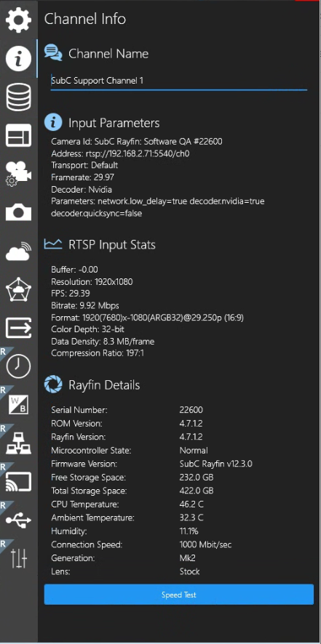Open the cloud streaming sidebar icon

[18, 251]
